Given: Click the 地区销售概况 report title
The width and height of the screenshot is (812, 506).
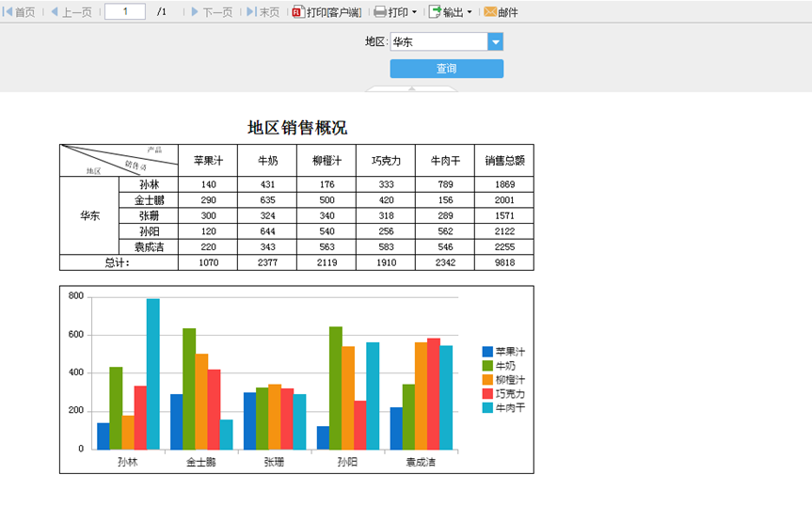Looking at the screenshot, I should point(297,127).
